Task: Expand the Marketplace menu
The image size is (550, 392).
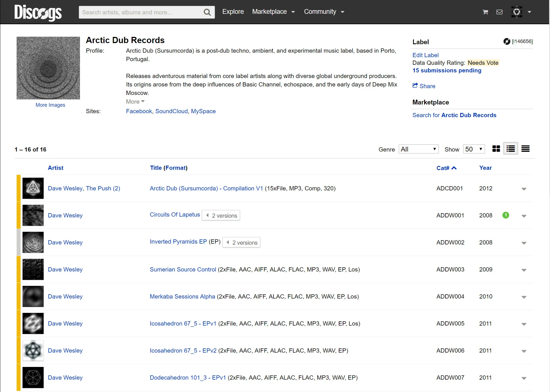Action: (x=273, y=12)
